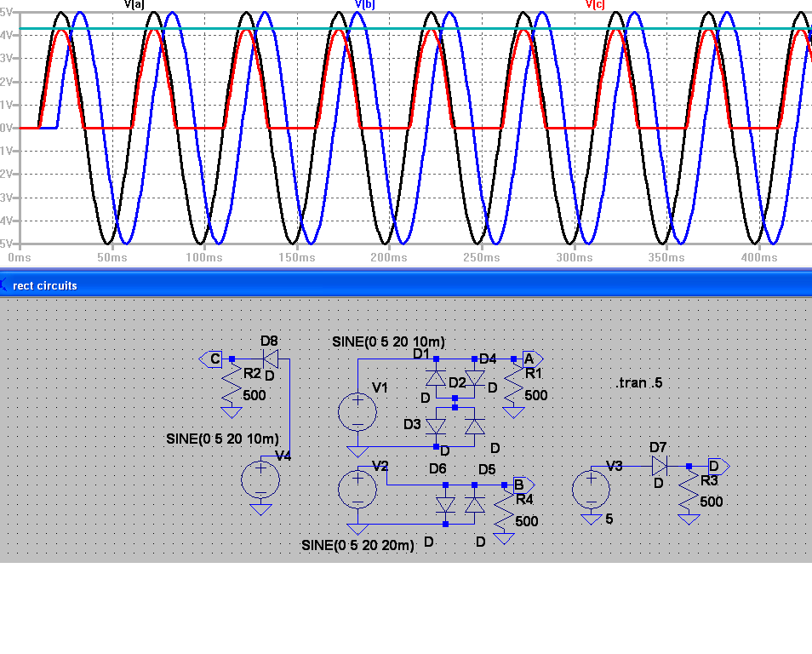The image size is (812, 654).
Task: Click the 50ms time axis label
Action: (112, 257)
